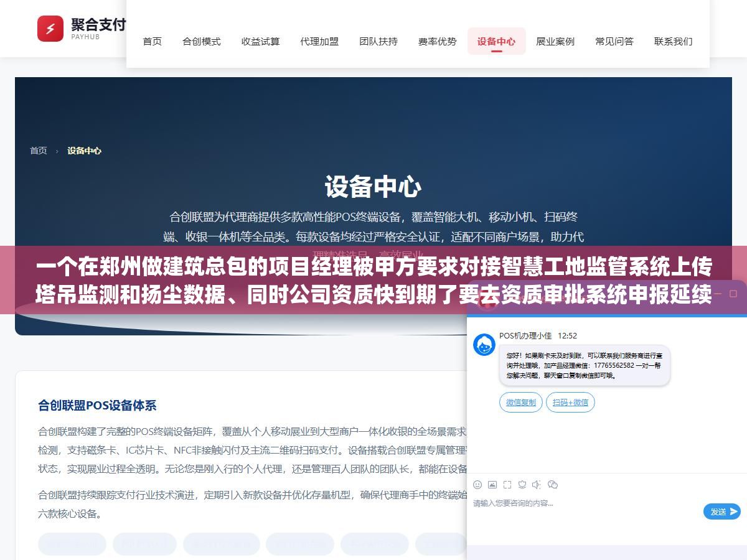Click the WeChat icon in chat toolbar
The width and height of the screenshot is (747, 560).
click(552, 485)
